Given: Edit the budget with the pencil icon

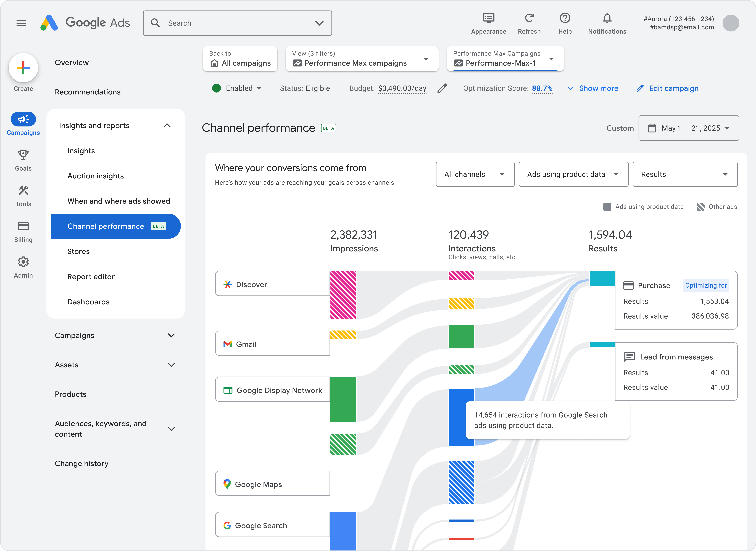Looking at the screenshot, I should point(442,88).
